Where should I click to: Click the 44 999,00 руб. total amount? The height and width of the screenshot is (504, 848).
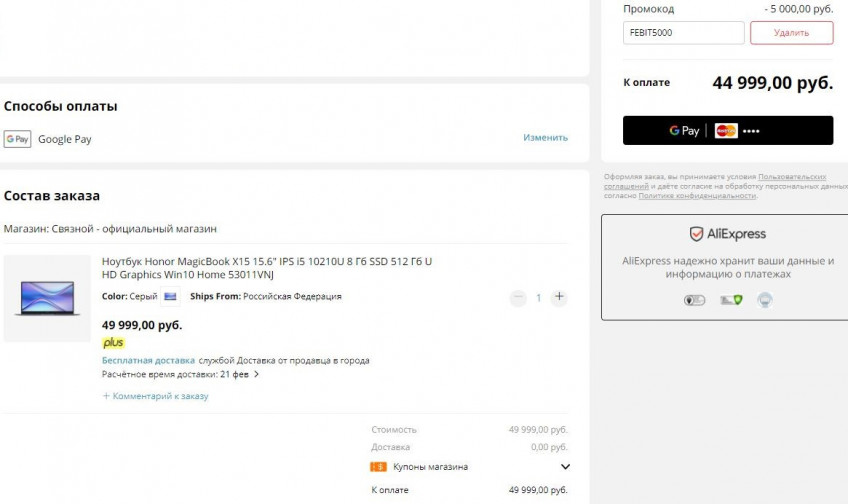click(x=773, y=83)
